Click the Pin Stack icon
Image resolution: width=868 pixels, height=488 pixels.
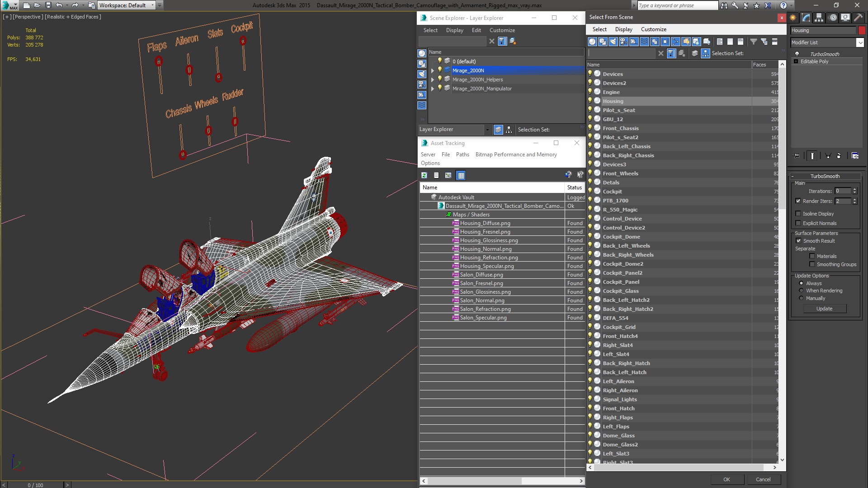click(x=797, y=155)
